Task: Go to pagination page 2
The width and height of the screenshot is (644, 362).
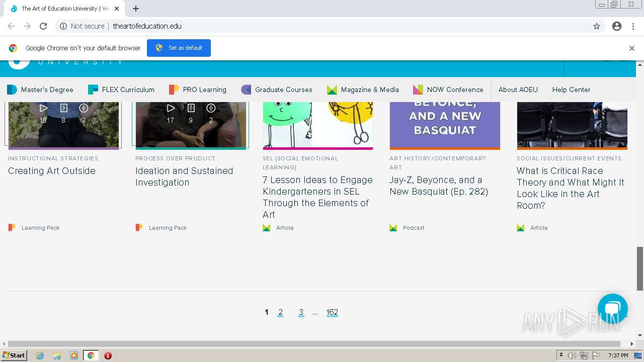Action: (280, 312)
